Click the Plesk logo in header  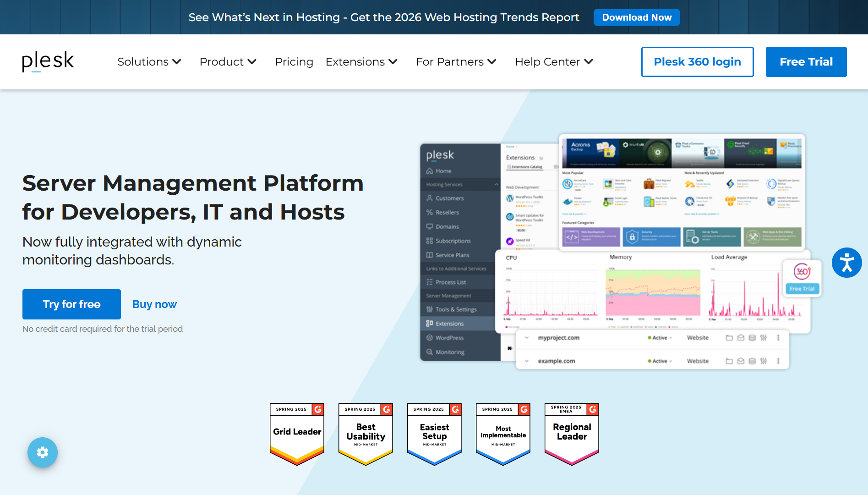[48, 61]
